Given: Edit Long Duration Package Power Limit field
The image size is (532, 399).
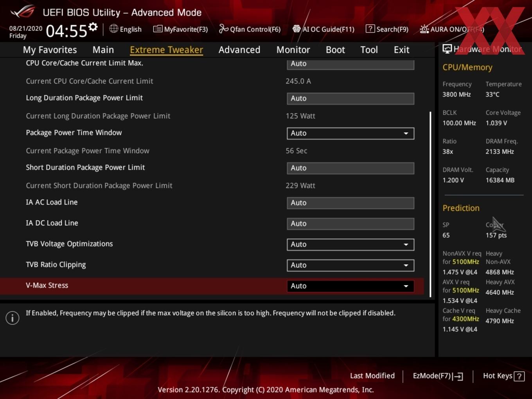Looking at the screenshot, I should point(350,98).
